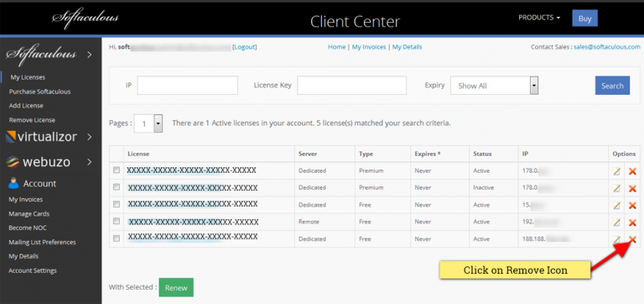Open My Details link at top
This screenshot has height=304, width=644.
tap(407, 47)
